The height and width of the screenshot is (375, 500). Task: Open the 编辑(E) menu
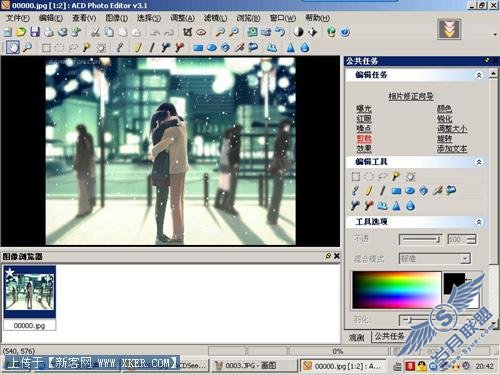point(51,18)
